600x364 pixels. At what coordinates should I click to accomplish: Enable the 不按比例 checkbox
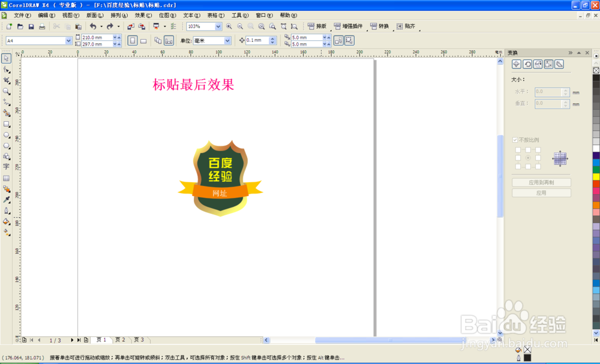(515, 139)
